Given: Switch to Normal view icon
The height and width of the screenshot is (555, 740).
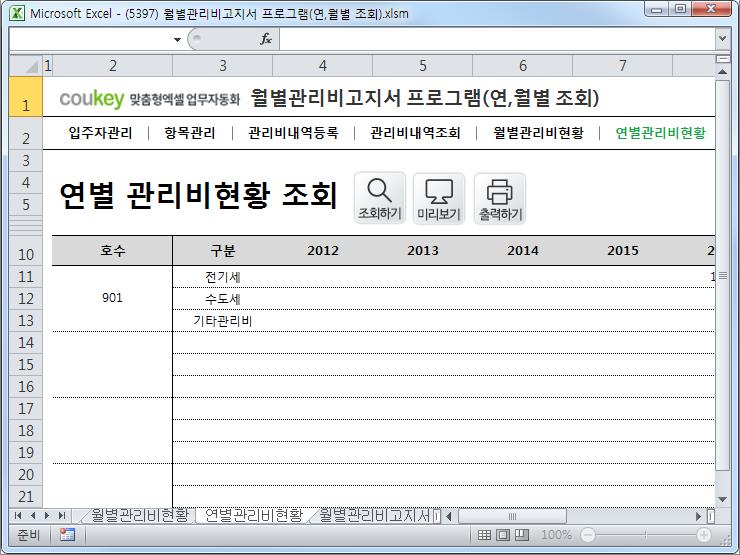Looking at the screenshot, I should pyautogui.click(x=484, y=535).
